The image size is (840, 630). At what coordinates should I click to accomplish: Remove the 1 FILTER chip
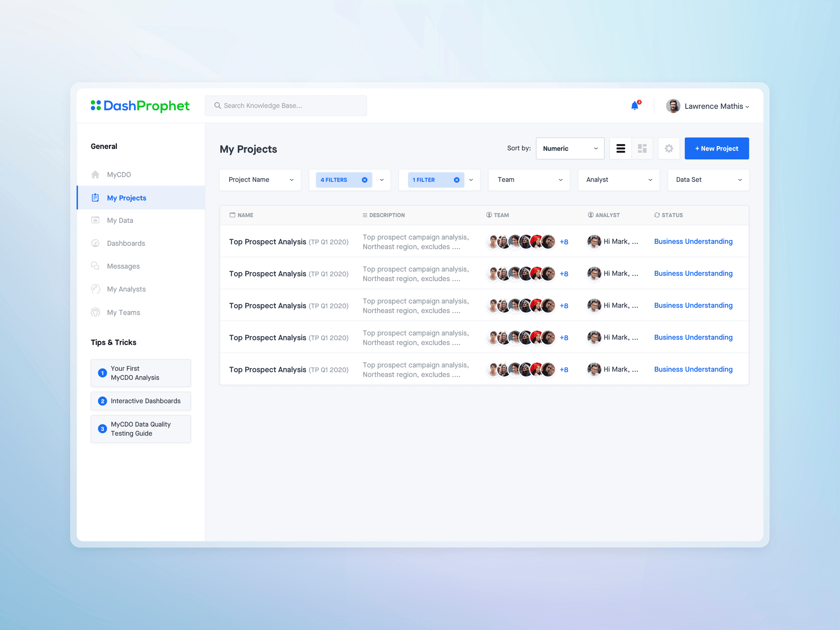click(456, 180)
